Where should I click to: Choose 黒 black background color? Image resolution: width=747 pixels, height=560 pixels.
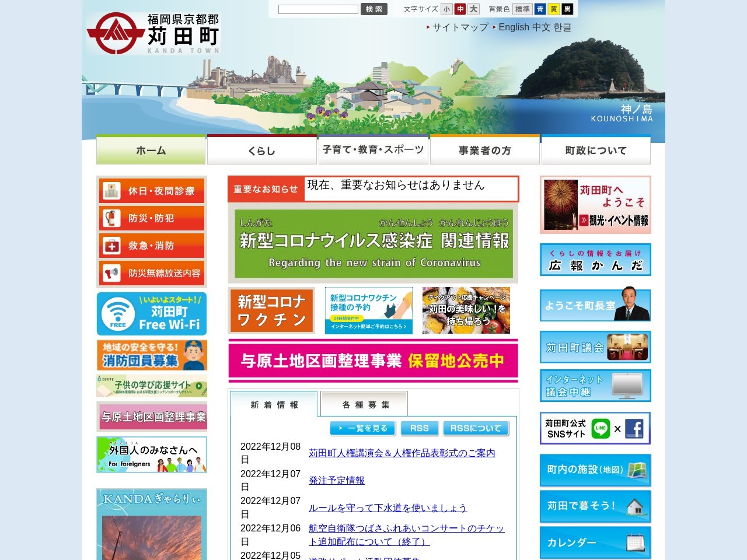[x=567, y=9]
